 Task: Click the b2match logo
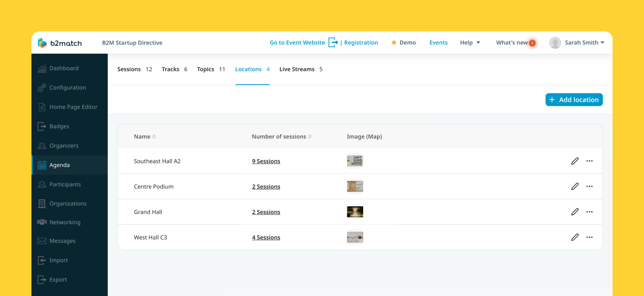(x=60, y=43)
